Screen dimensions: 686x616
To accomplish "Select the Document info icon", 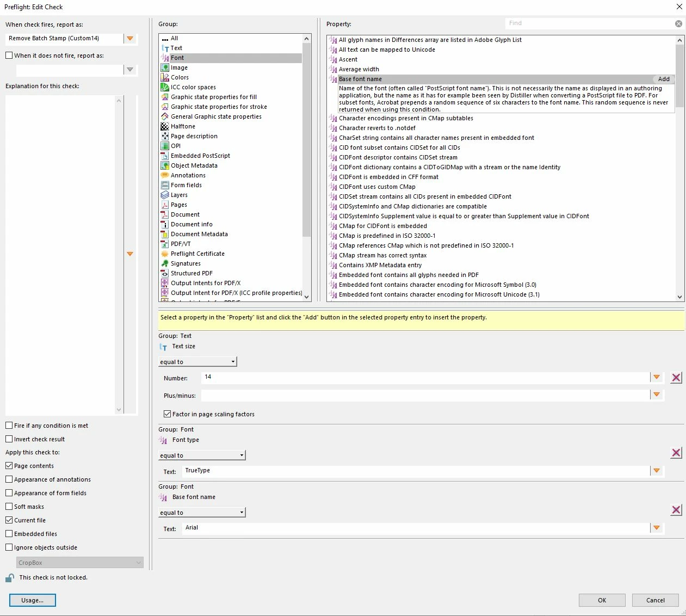I will pyautogui.click(x=164, y=225).
